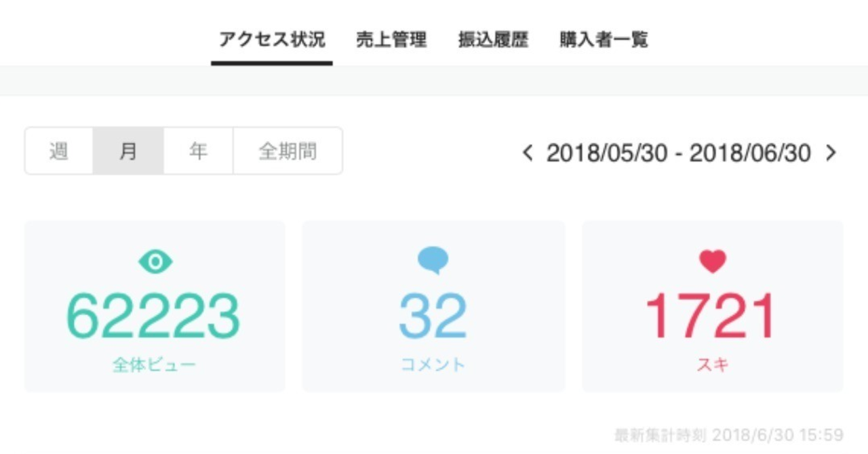The width and height of the screenshot is (868, 454).
Task: Click the 2018/05/30 - 2018/06/30 date range
Action: pos(679,154)
